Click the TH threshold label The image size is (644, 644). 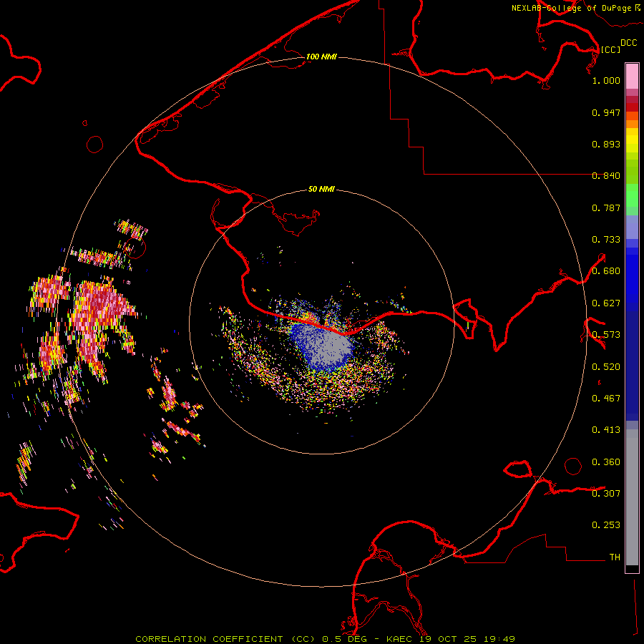tap(615, 557)
